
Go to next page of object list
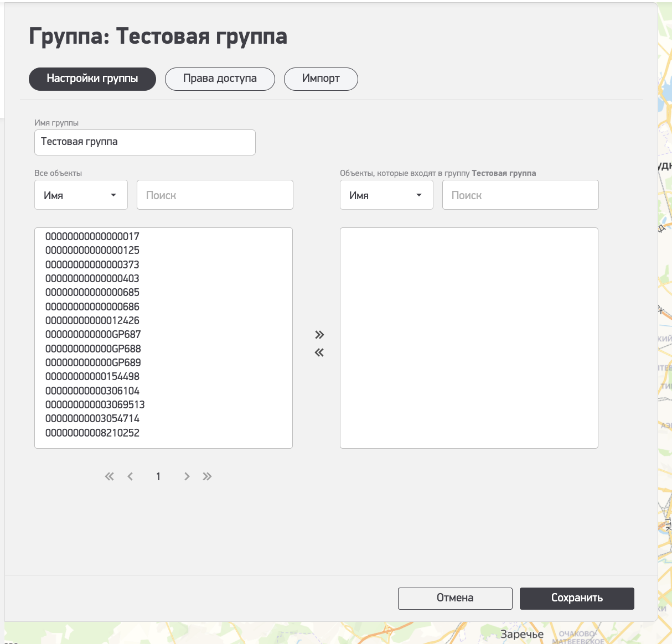pos(187,476)
